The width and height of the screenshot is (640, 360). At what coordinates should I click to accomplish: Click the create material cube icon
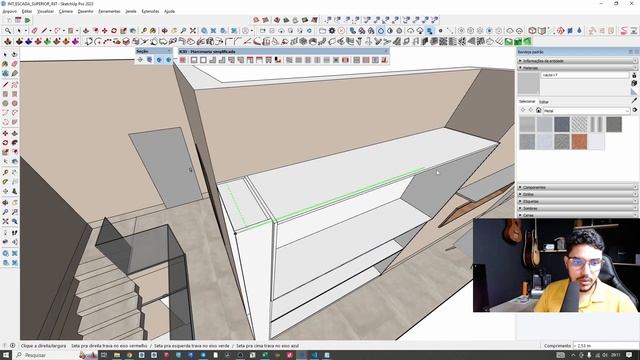click(634, 83)
